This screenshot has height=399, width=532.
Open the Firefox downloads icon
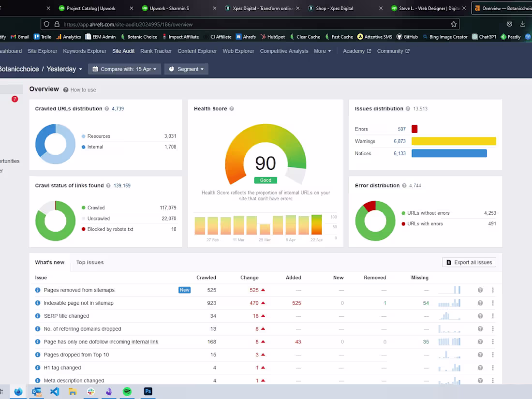tap(522, 24)
